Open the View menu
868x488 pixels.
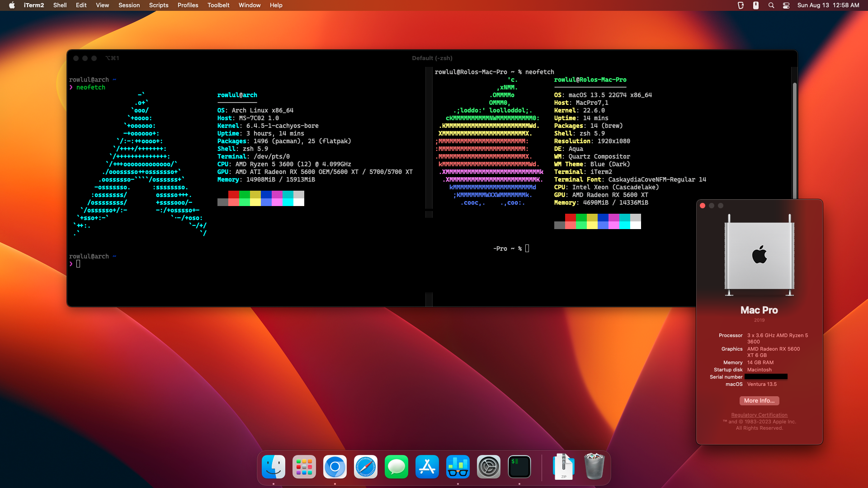coord(103,5)
